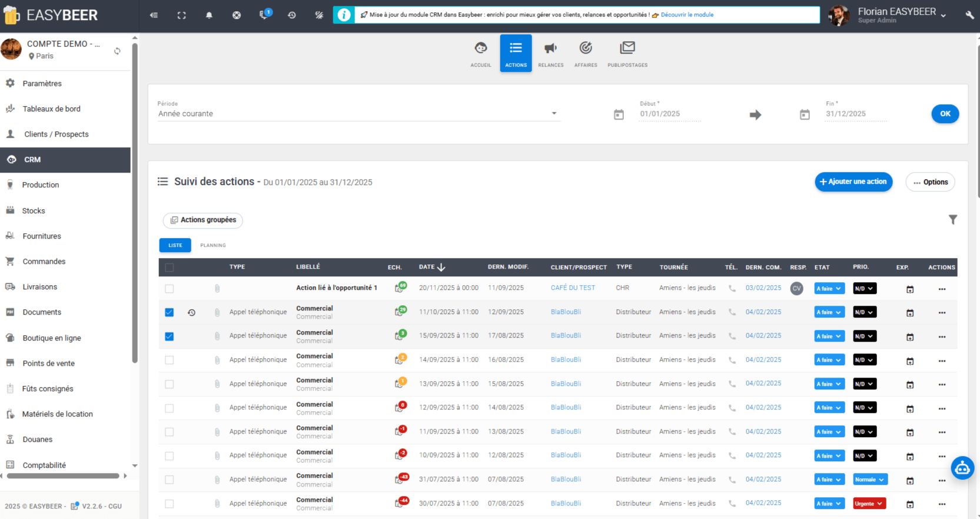Click the OK button to apply period

tap(945, 114)
